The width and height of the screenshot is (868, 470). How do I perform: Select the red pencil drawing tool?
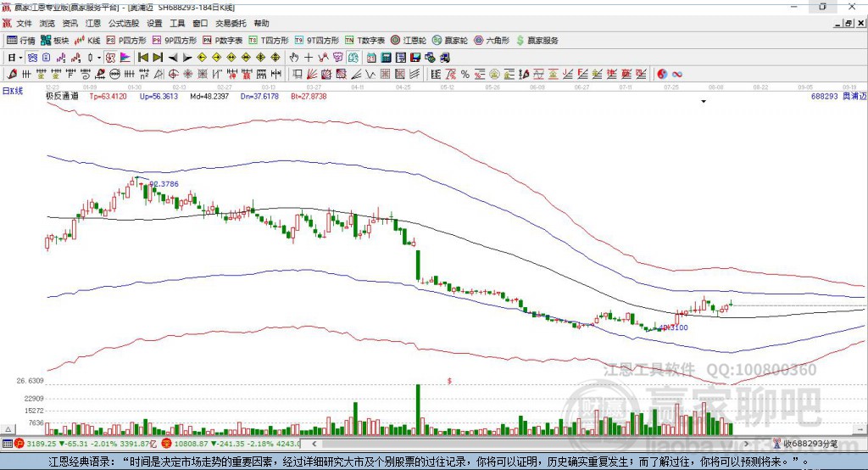pos(12,75)
